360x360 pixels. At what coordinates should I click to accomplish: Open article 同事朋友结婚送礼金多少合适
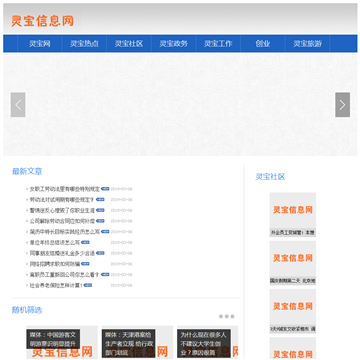pyautogui.click(x=62, y=253)
